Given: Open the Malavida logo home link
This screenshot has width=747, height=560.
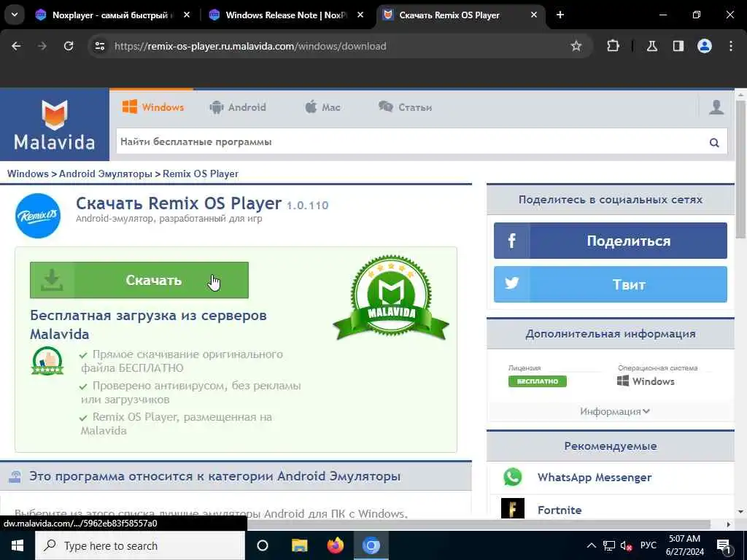Looking at the screenshot, I should 54,125.
